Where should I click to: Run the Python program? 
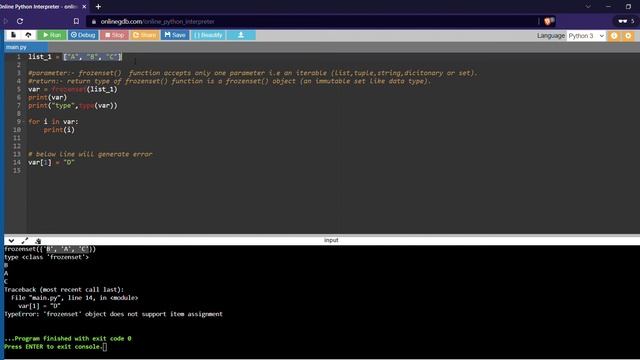[x=52, y=35]
